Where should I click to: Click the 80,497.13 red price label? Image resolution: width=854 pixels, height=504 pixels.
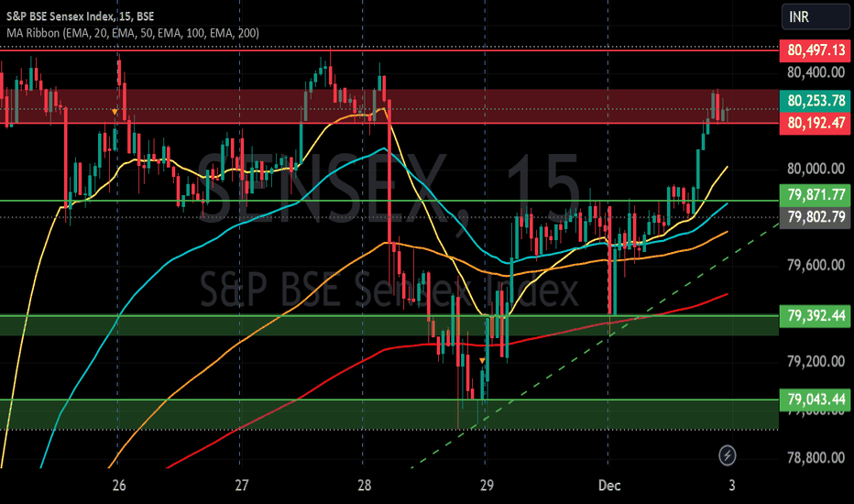click(x=815, y=50)
